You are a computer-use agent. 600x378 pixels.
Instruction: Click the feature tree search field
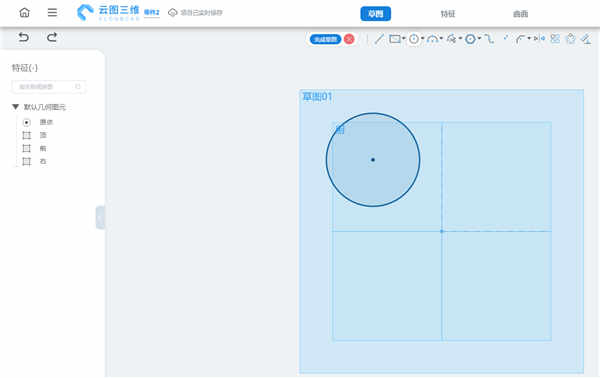[49, 87]
